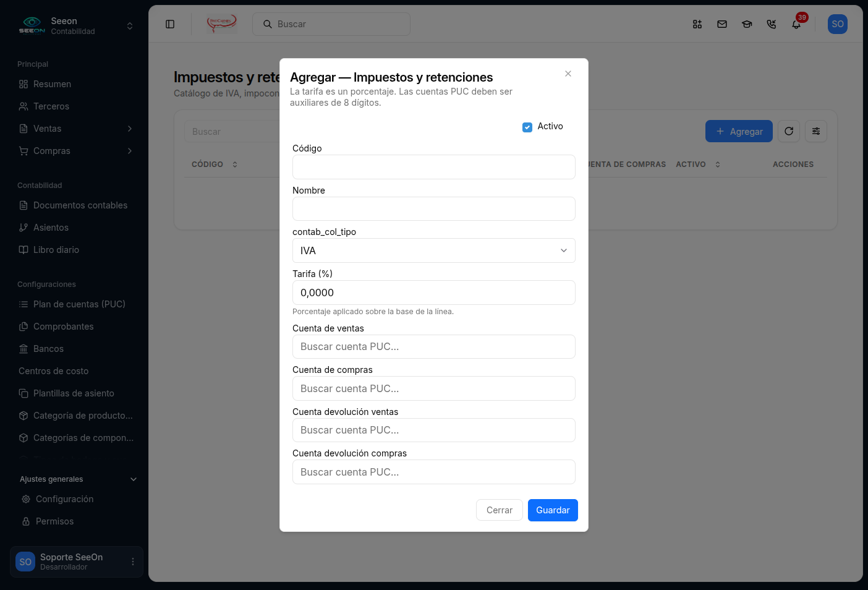Go to Resumen in sidebar
Image resolution: width=868 pixels, height=590 pixels.
[77, 84]
